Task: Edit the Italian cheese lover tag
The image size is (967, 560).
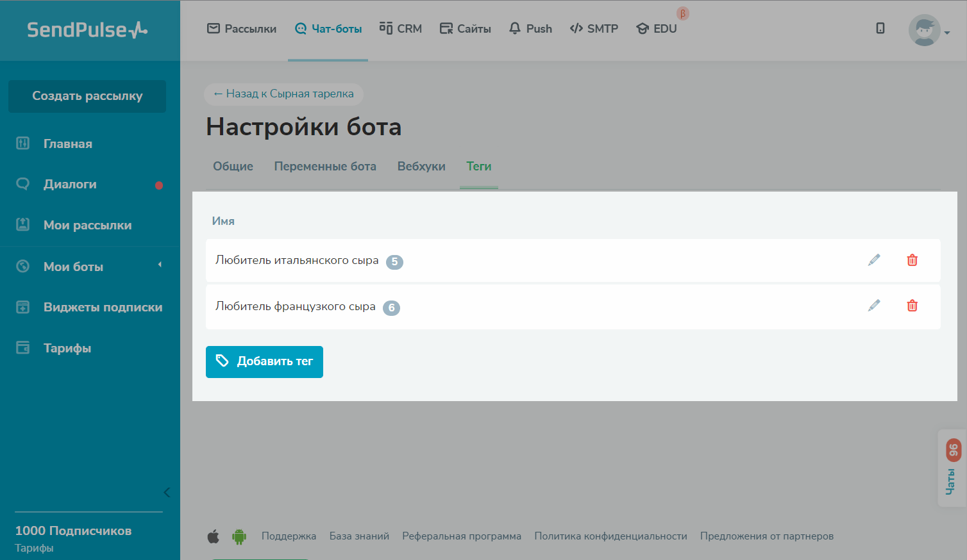Action: click(874, 259)
